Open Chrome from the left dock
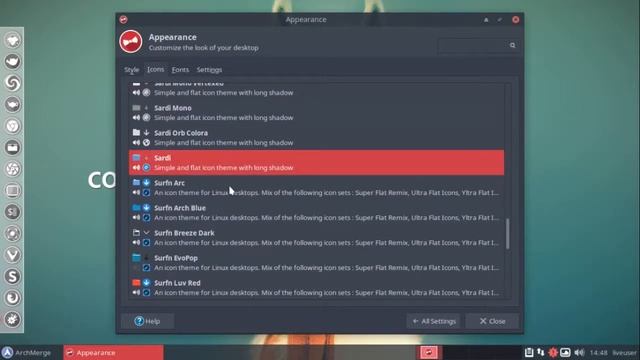The height and width of the screenshot is (360, 640). click(x=12, y=126)
